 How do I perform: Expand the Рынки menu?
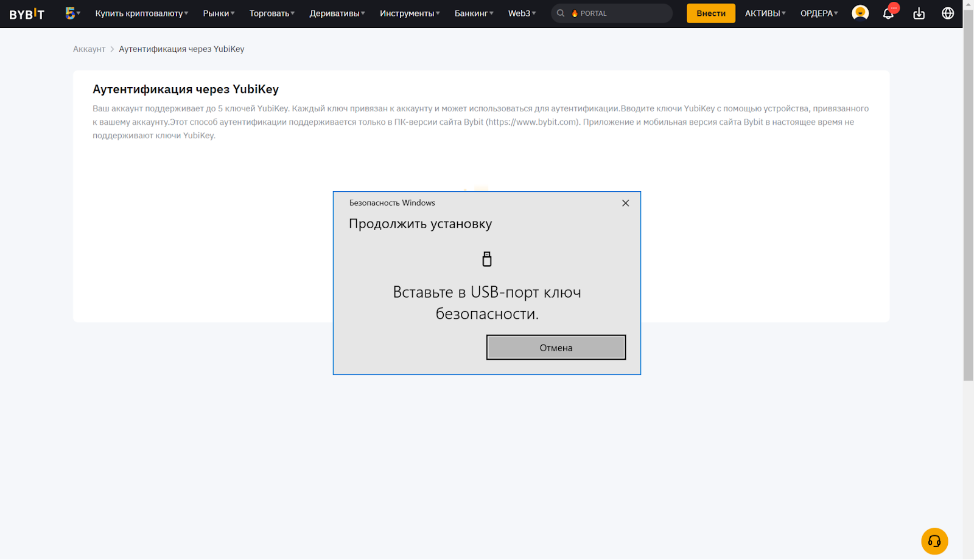pyautogui.click(x=219, y=13)
